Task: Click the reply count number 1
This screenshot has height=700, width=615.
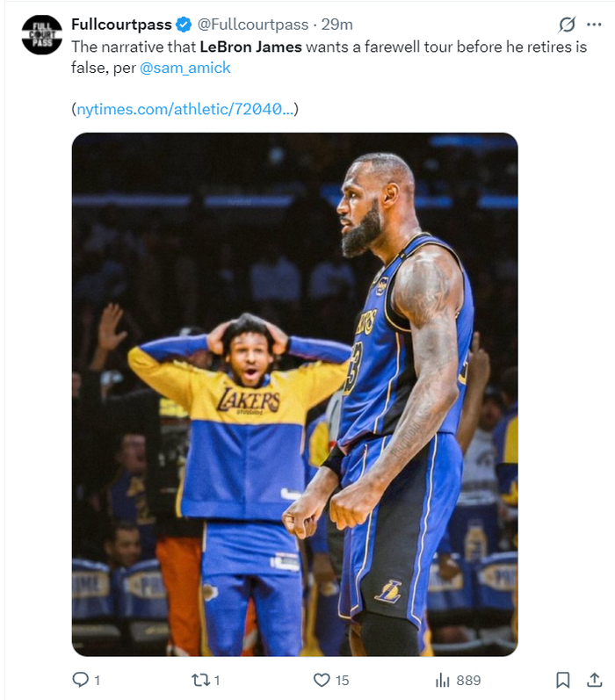Action: coord(98,681)
